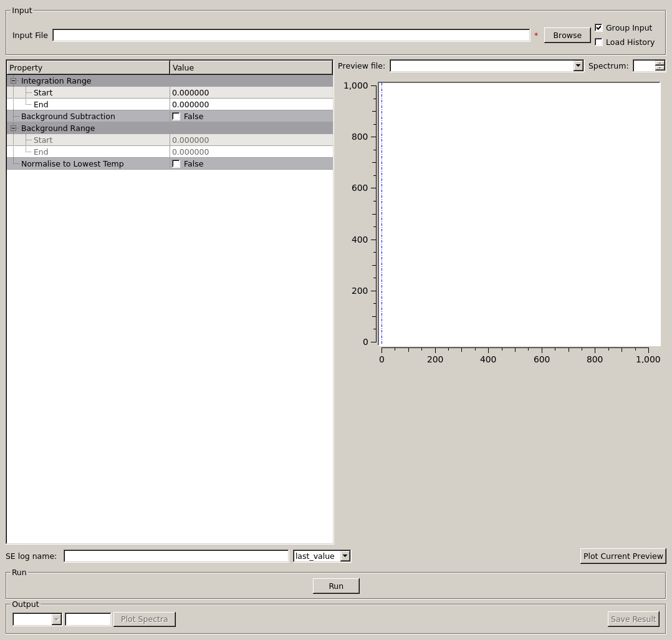This screenshot has height=640, width=672.
Task: Decrement the Spectrum spinner down arrow
Action: [x=660, y=69]
